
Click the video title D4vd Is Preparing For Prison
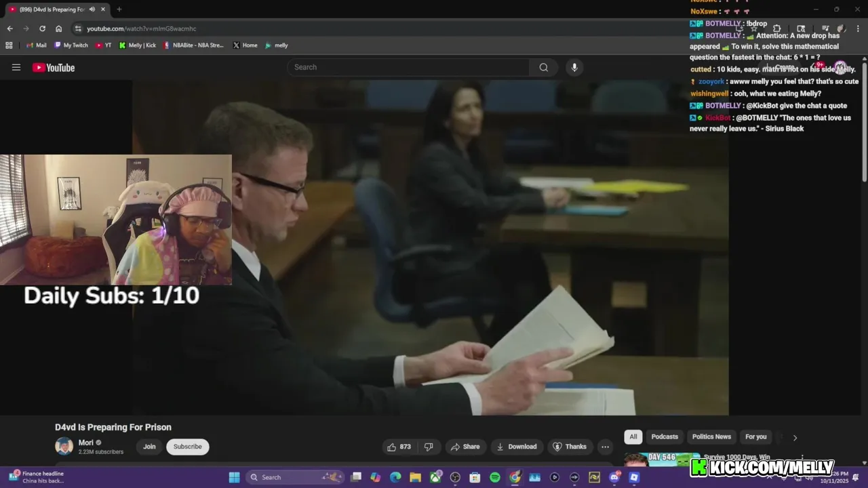113,427
